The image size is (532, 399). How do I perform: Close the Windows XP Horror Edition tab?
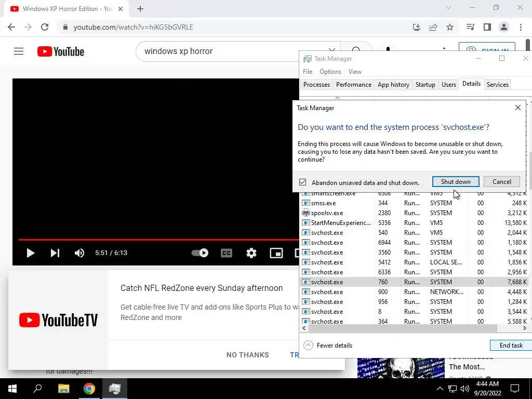coord(121,9)
